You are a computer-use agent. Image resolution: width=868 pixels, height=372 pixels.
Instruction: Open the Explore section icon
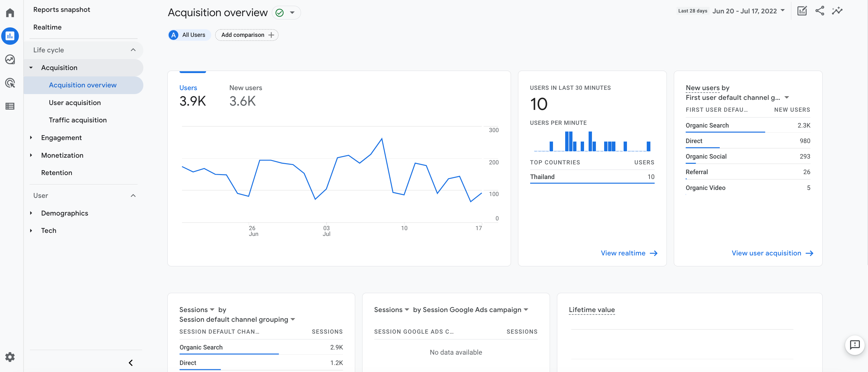click(10, 60)
